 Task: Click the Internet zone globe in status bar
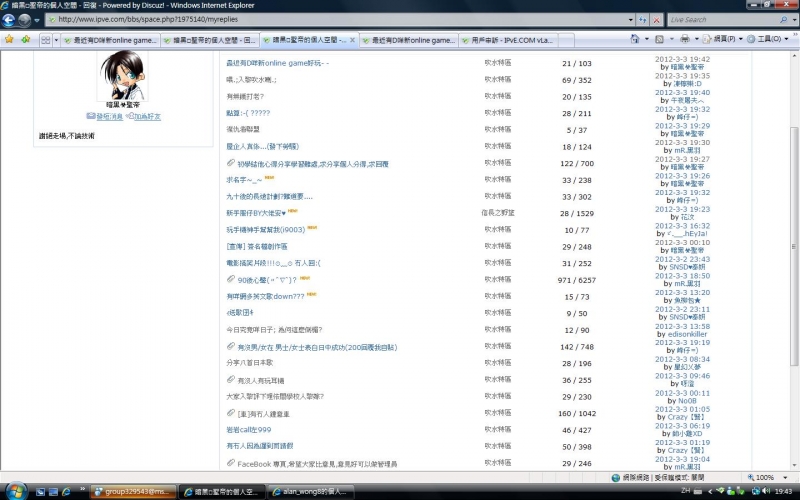tap(616, 478)
